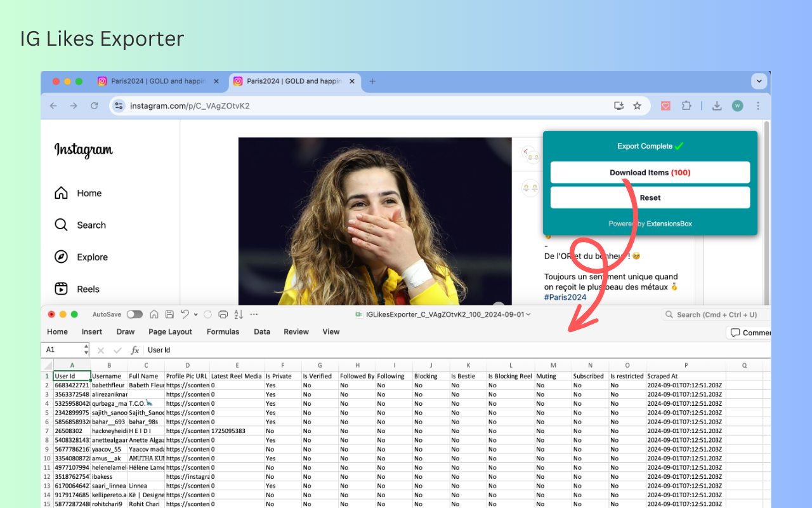The width and height of the screenshot is (812, 508).
Task: Click formula bar containing User Id
Action: point(457,350)
